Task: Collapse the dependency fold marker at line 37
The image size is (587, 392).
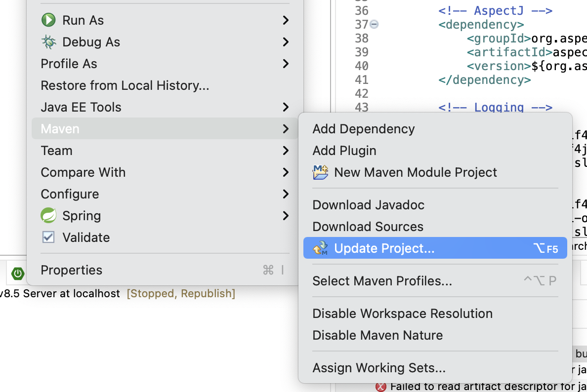Action: 374,24
